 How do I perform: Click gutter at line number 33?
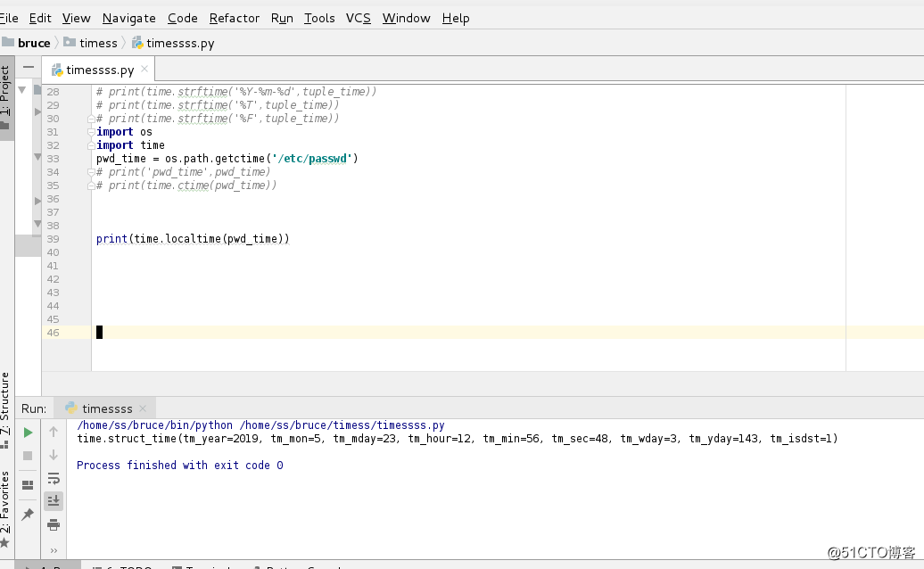pyautogui.click(x=53, y=159)
